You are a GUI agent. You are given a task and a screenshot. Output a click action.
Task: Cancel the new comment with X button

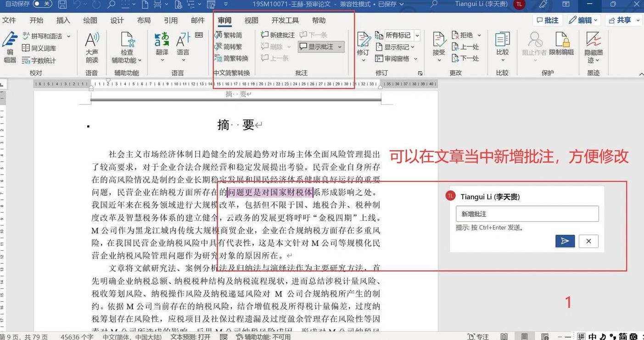[x=588, y=241]
